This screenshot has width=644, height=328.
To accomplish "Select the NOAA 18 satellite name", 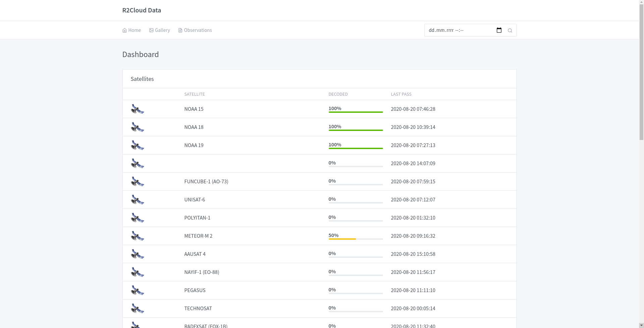I will [194, 127].
